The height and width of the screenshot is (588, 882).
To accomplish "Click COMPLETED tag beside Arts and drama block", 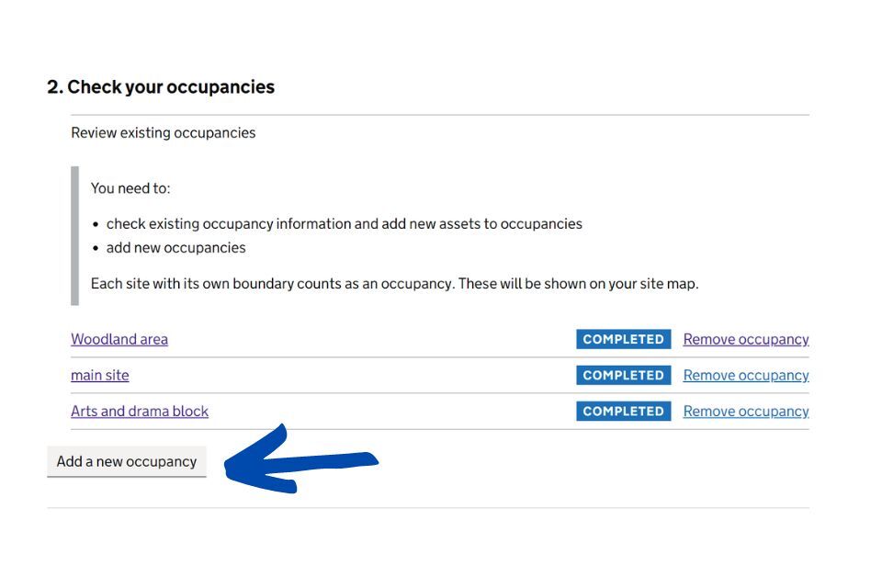I will point(623,411).
